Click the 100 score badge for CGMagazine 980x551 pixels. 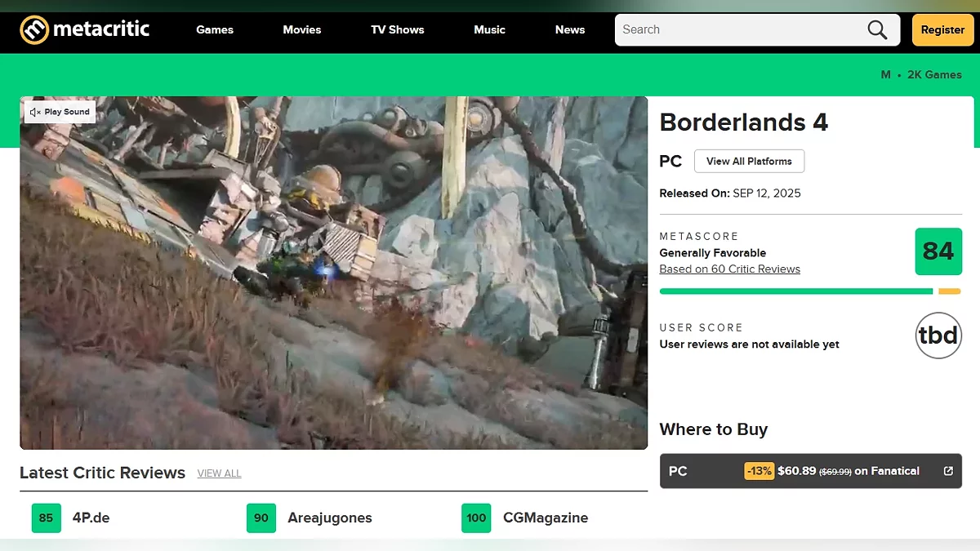coord(476,518)
